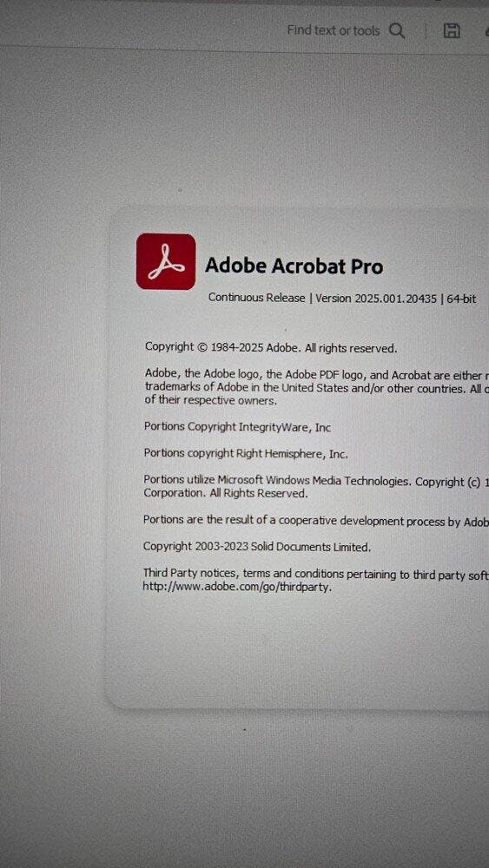Click the Continuous Release label
489x868 pixels.
click(256, 297)
